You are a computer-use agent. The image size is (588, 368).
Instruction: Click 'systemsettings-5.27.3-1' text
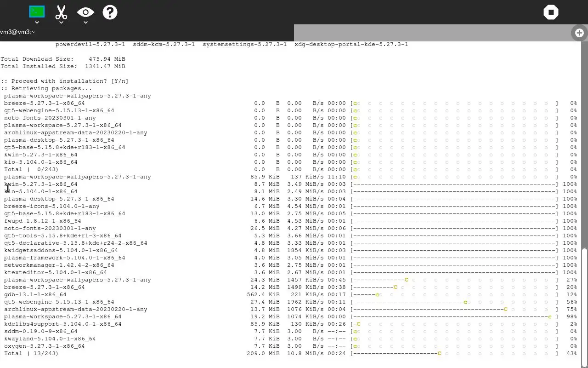tap(245, 44)
